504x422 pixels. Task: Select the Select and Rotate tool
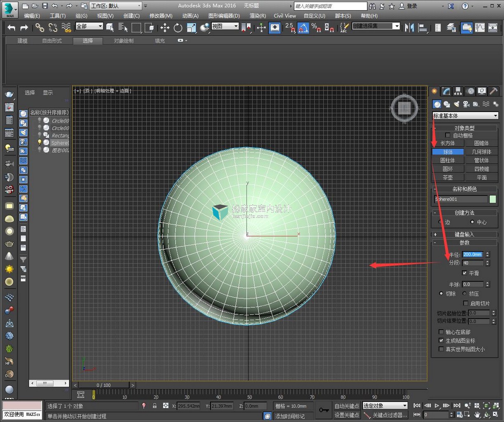point(178,28)
